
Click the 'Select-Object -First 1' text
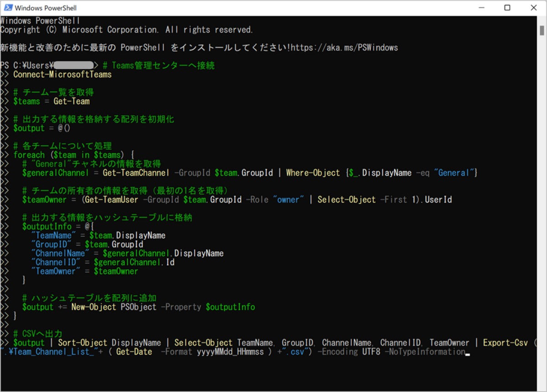369,199
